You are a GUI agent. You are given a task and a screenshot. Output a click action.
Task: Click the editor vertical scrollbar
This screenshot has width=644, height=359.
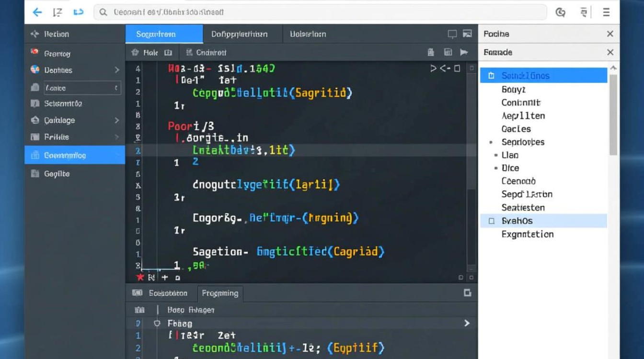pos(471,168)
